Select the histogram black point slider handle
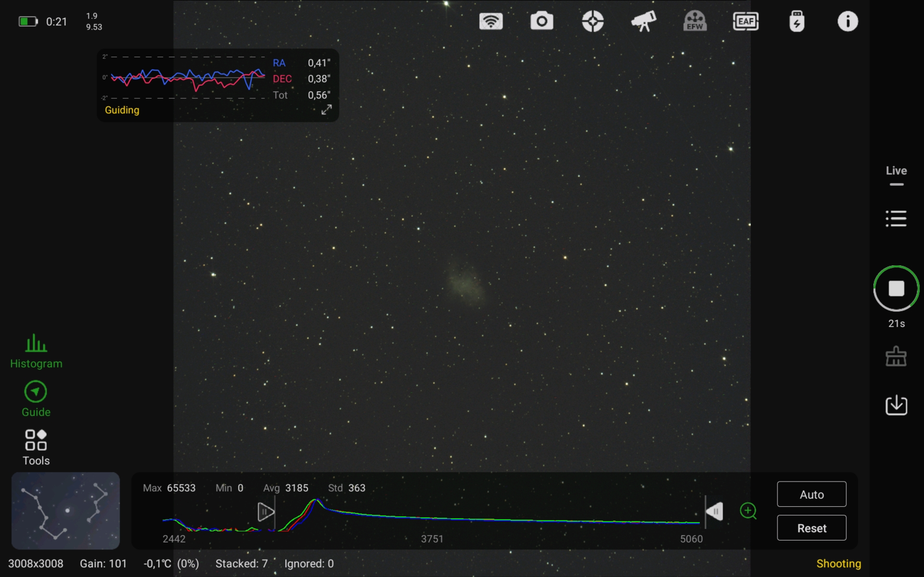The height and width of the screenshot is (577, 924). (x=265, y=512)
